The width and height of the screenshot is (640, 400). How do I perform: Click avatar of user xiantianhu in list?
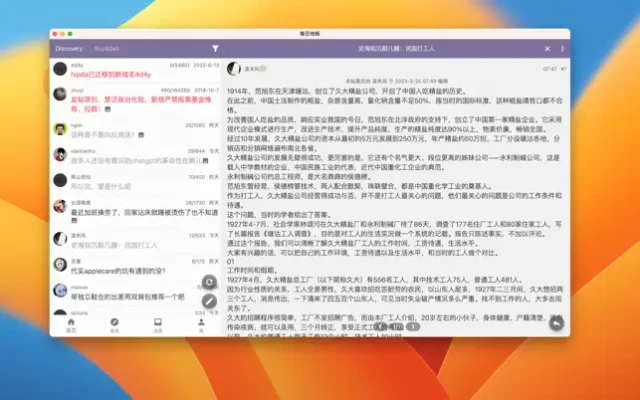(60, 156)
